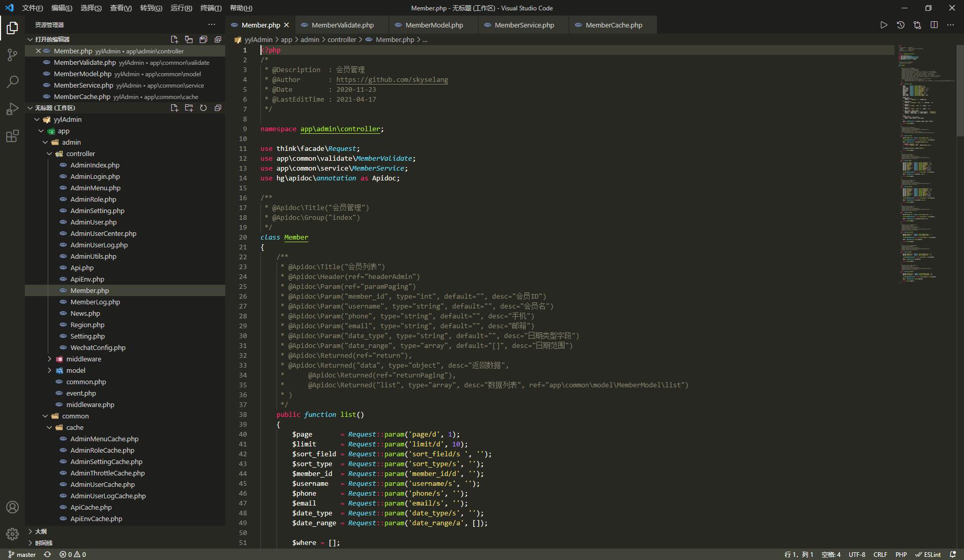The width and height of the screenshot is (964, 560).
Task: Collapse the controller folder
Action: coord(50,154)
